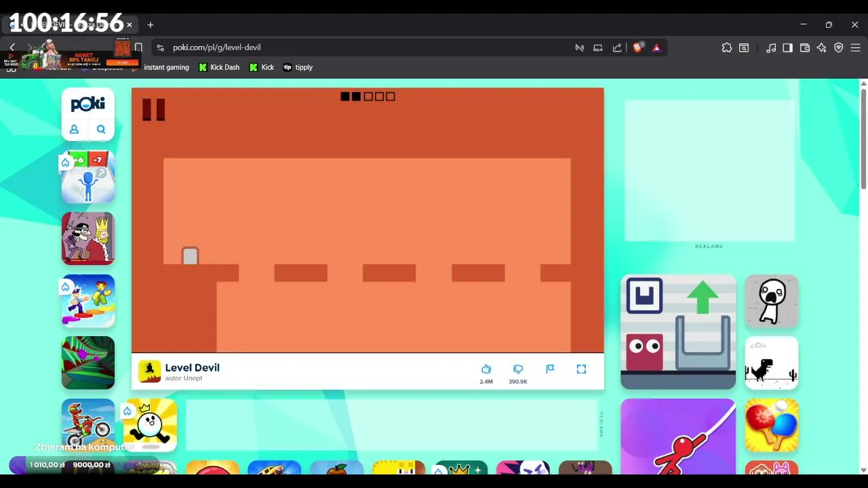Close the current browser tab
The width and height of the screenshot is (868, 488).
pos(129,25)
